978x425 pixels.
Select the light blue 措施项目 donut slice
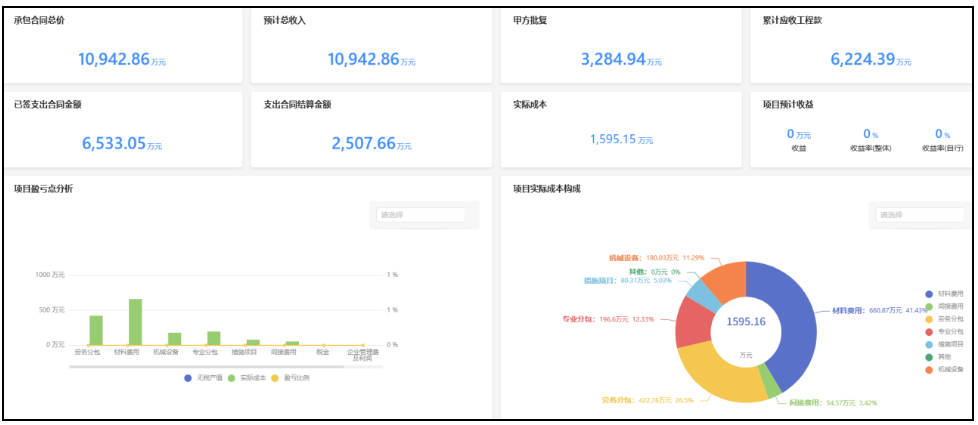[702, 295]
